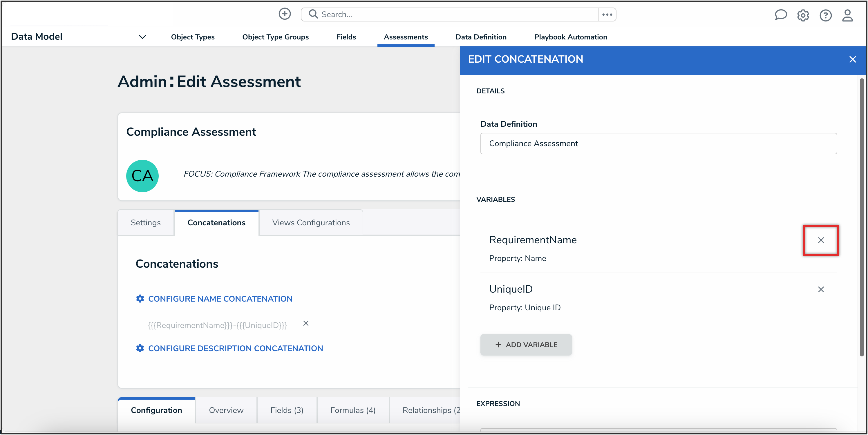Switch to the Object Types tab
868x435 pixels.
192,37
